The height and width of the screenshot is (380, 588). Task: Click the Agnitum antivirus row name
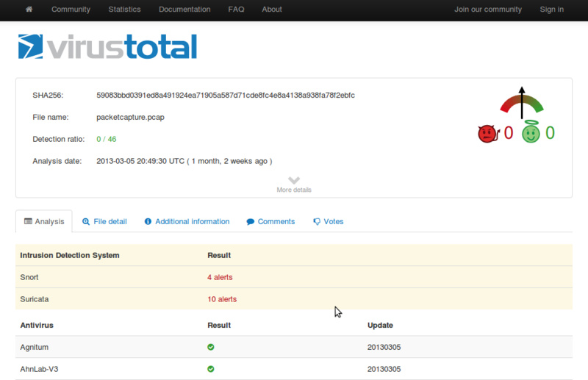(34, 348)
